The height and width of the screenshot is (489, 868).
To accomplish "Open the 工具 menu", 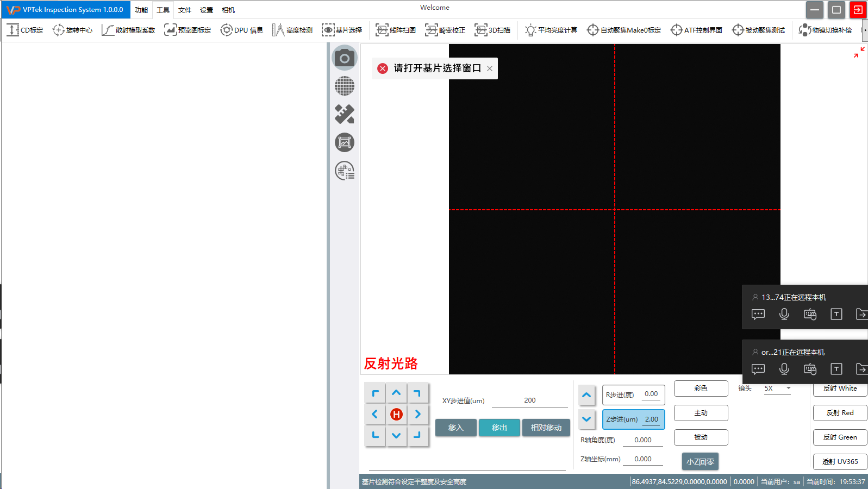I will [x=163, y=10].
